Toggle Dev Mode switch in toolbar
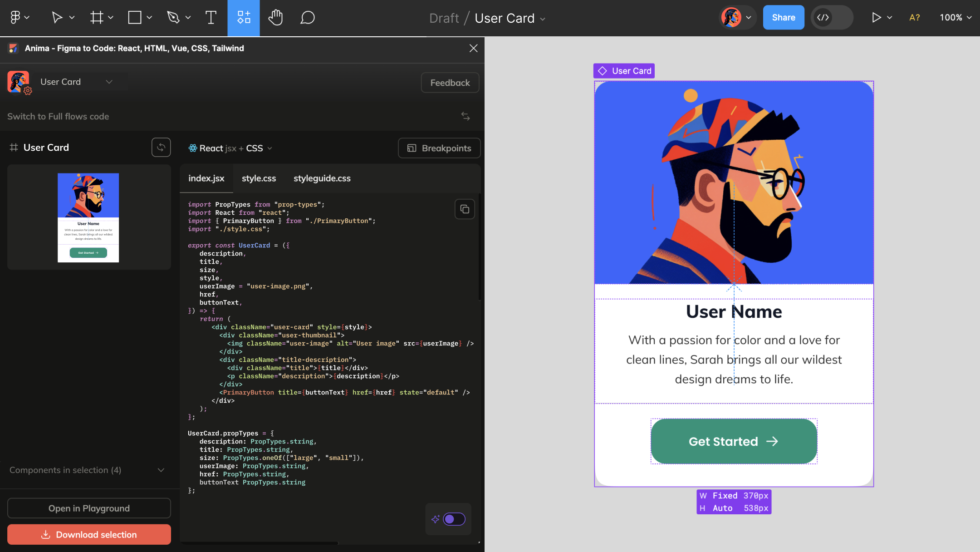 tap(831, 18)
